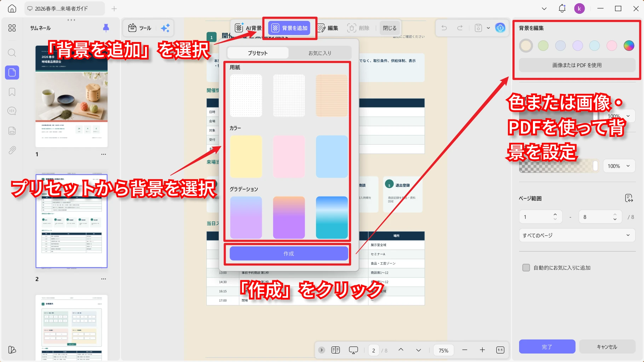Open the home screen icon
The height and width of the screenshot is (362, 644).
[x=12, y=8]
